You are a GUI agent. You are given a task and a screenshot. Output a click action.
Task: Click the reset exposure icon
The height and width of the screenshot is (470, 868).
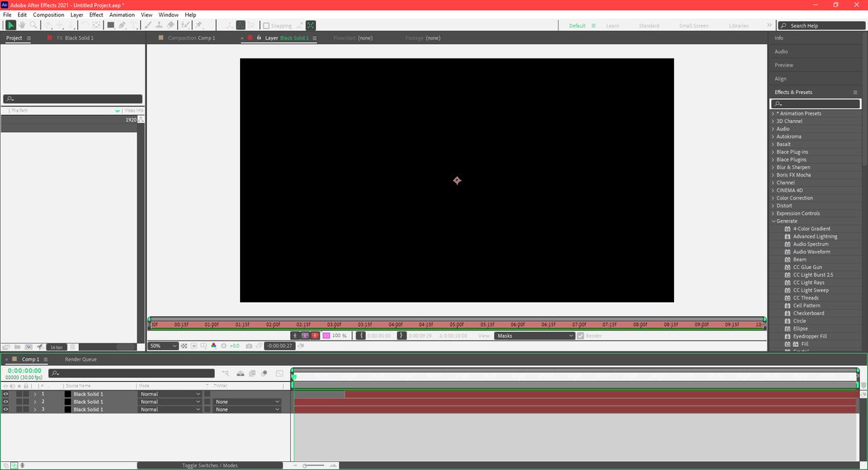click(x=224, y=346)
